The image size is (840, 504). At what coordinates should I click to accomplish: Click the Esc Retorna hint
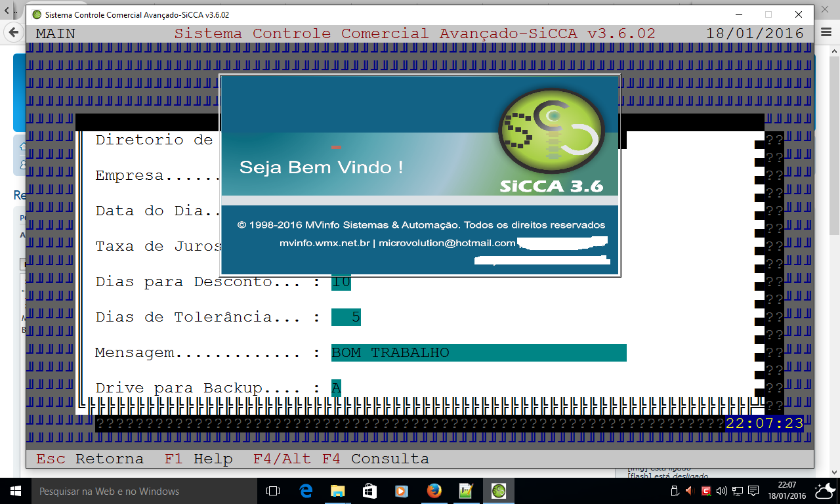[90, 459]
